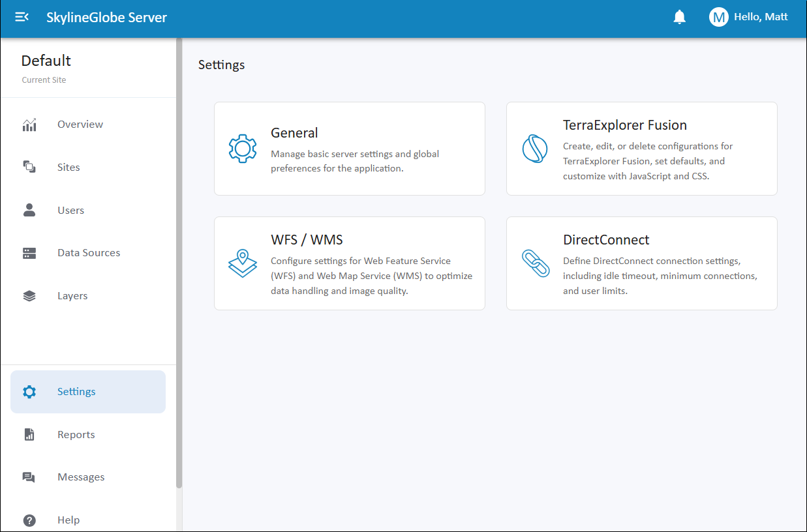
Task: Click the sidebar vertical scrollbar
Action: coord(179,261)
